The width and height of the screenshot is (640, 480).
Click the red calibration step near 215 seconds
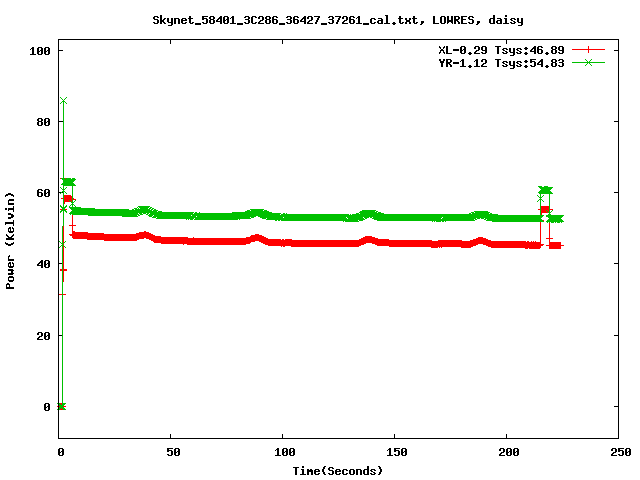point(545,210)
